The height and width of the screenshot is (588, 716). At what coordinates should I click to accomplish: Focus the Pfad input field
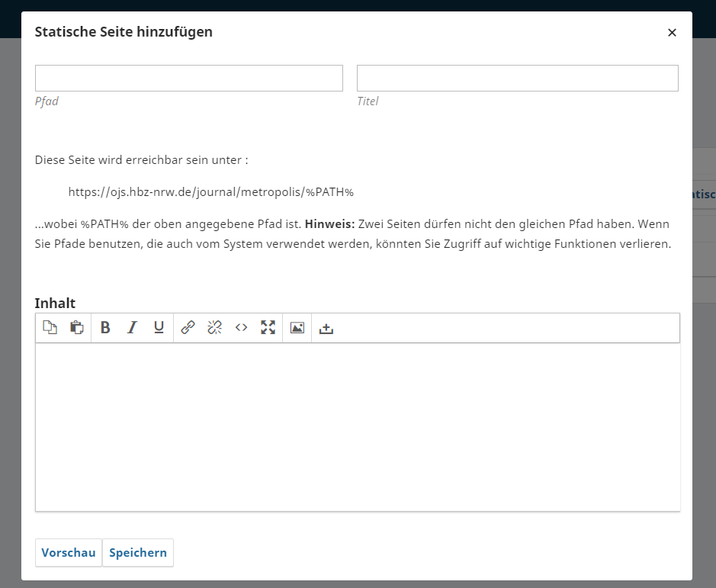pyautogui.click(x=189, y=79)
